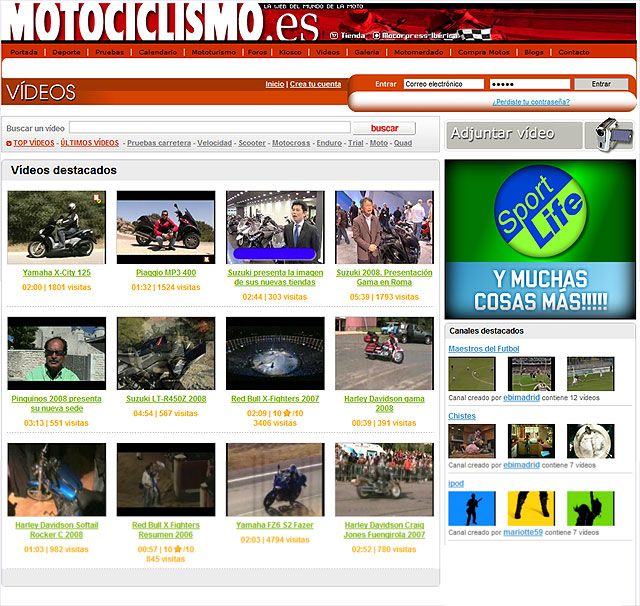Open the green ipod silhouette thumbnail

591,508
